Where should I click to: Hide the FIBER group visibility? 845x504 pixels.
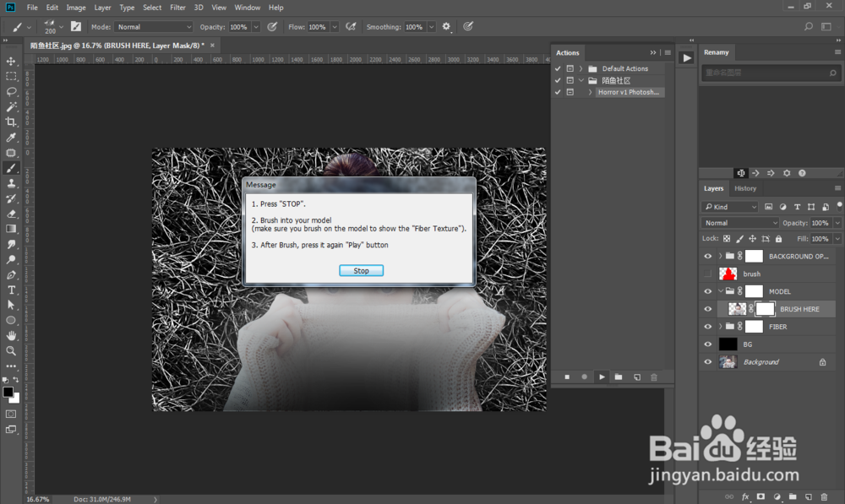(708, 327)
